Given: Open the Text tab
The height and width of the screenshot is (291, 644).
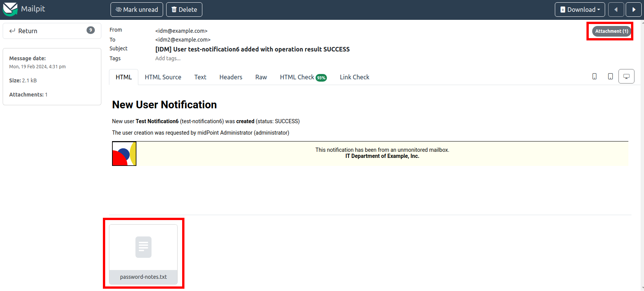Looking at the screenshot, I should pyautogui.click(x=200, y=77).
